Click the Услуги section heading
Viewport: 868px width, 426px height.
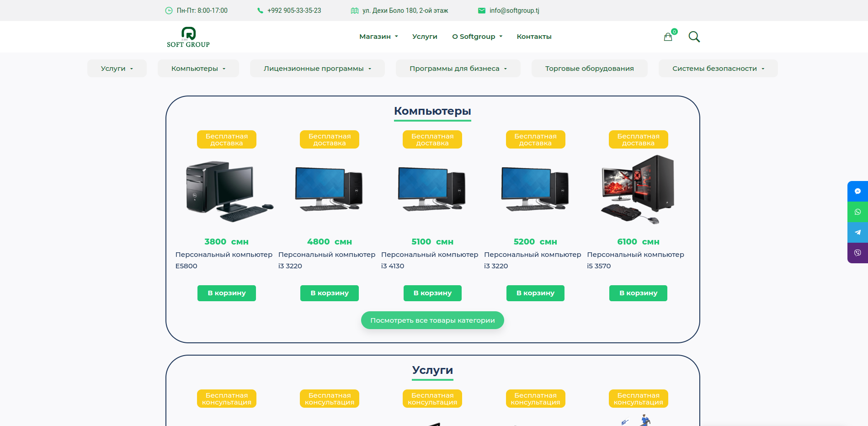[432, 370]
